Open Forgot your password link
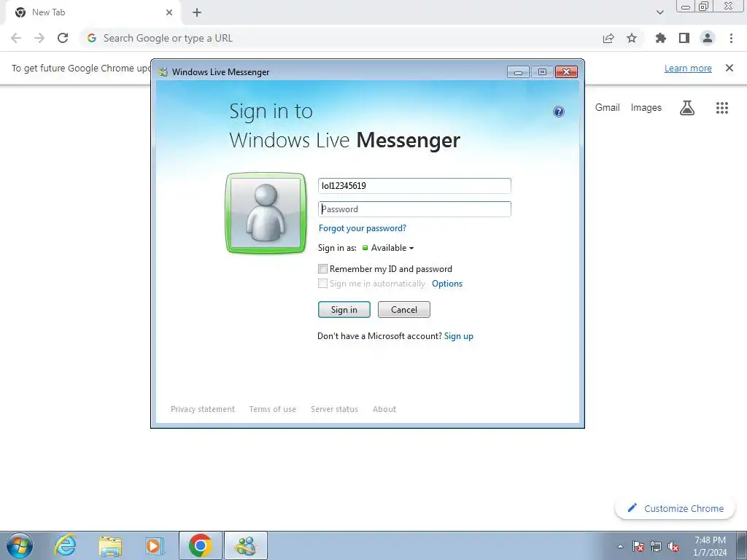 pos(363,228)
